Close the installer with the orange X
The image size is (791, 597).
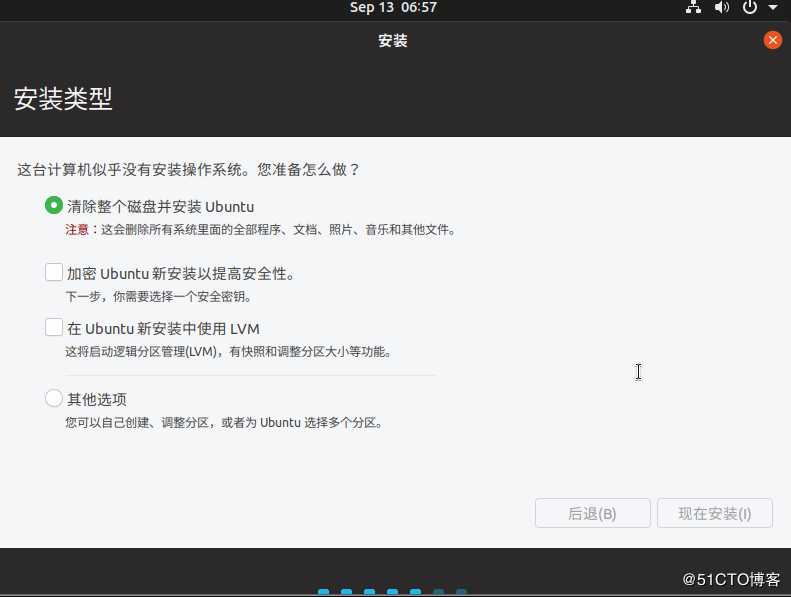[772, 40]
